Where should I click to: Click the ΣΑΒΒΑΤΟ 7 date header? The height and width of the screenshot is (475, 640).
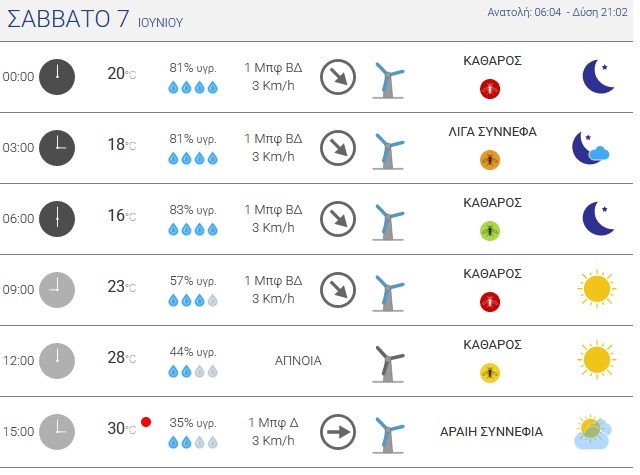tap(68, 19)
